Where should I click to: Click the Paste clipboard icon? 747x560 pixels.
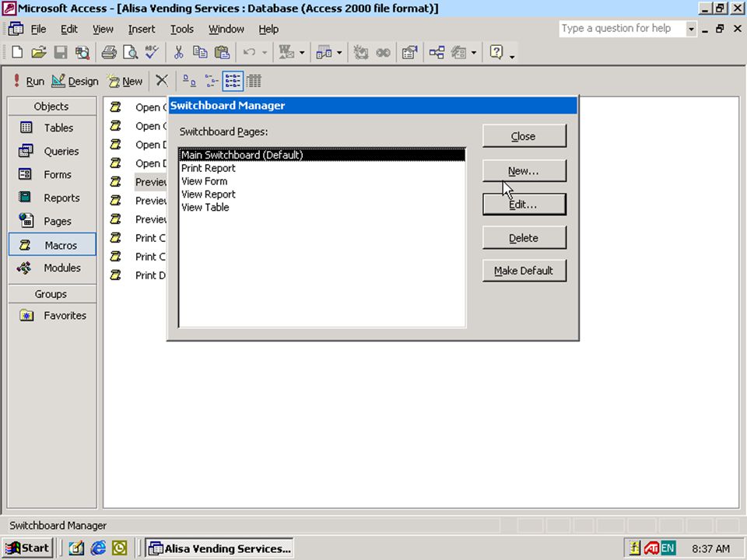pos(222,52)
